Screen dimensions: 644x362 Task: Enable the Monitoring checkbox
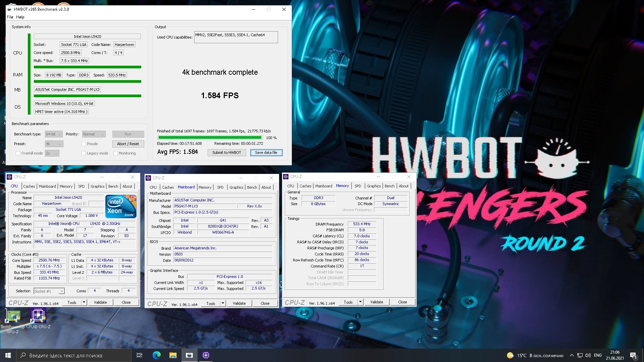pos(116,153)
